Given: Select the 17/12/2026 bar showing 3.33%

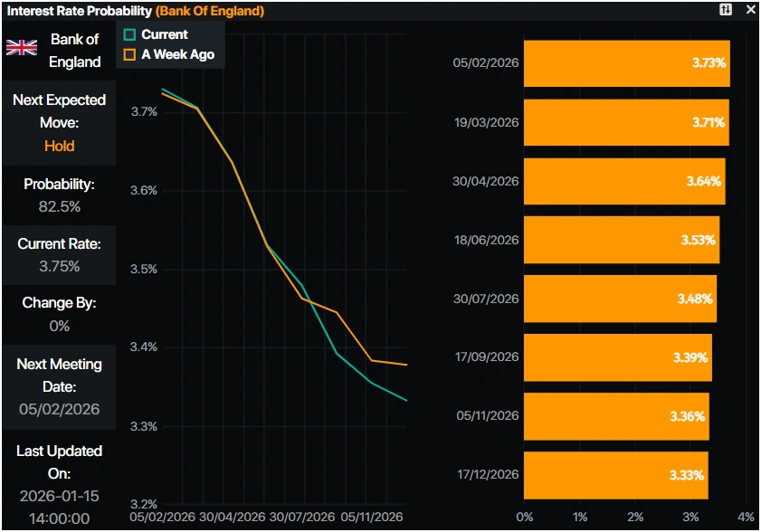Looking at the screenshot, I should [615, 475].
